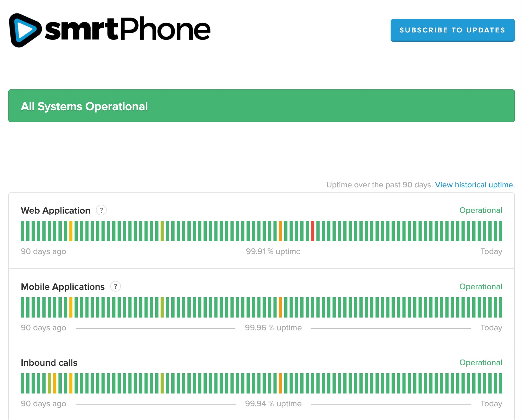The height and width of the screenshot is (420, 522).
Task: Select the yellow bar in Mobile Applications uptime
Action: tap(71, 307)
